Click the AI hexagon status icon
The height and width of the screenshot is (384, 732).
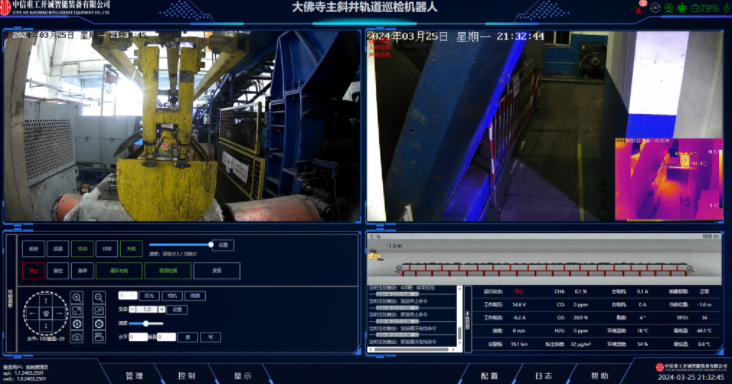[x=655, y=8]
